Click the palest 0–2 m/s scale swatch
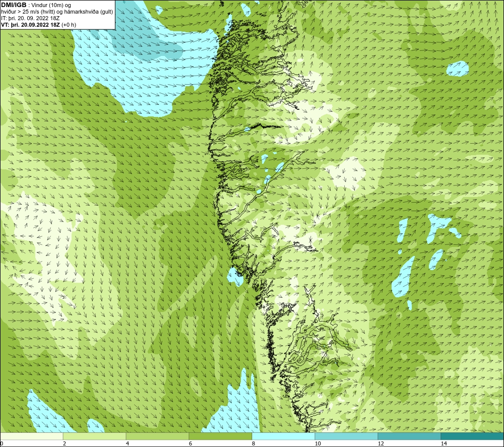This screenshot has width=504, height=447. (x=31, y=436)
